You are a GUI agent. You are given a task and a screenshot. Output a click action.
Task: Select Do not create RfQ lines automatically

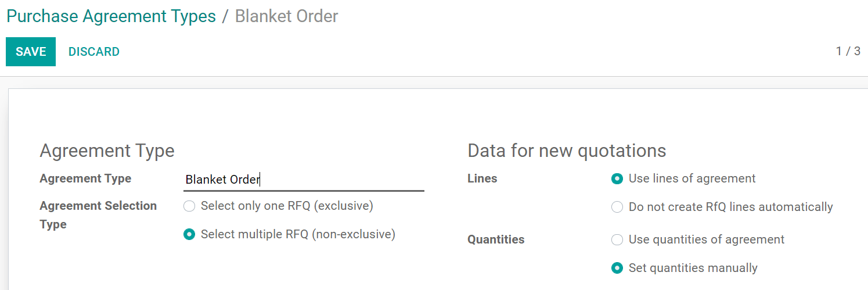[x=617, y=207]
